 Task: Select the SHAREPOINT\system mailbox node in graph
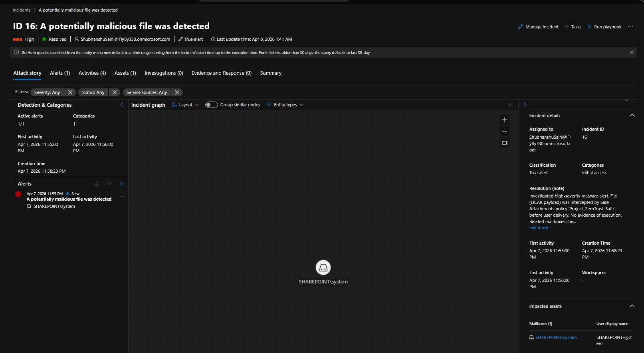tap(323, 267)
